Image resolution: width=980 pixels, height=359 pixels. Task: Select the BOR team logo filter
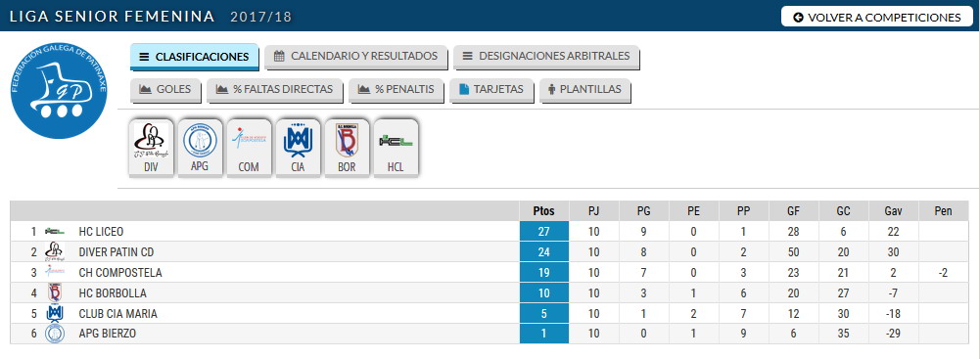click(347, 148)
